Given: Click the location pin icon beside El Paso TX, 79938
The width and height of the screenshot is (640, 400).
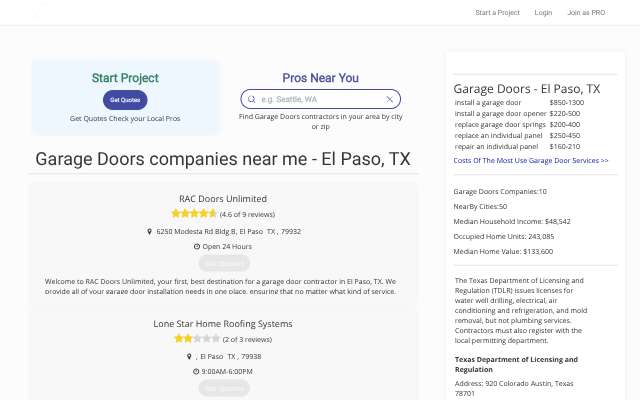Looking at the screenshot, I should pyautogui.click(x=189, y=356).
